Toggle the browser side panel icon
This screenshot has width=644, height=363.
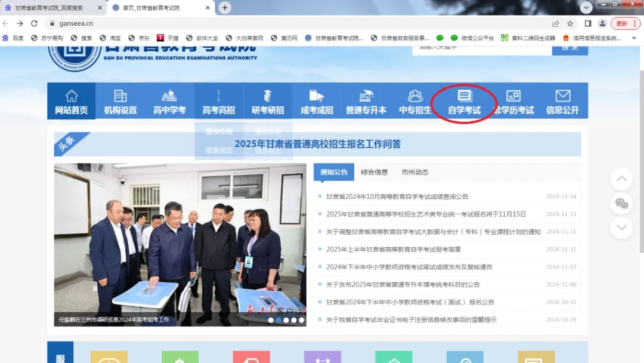tap(588, 23)
